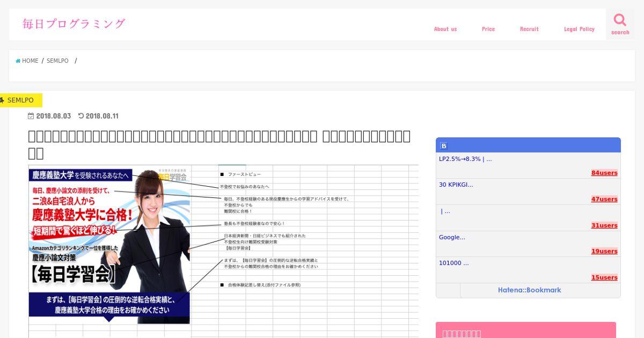Open the Price menu item
The image size is (644, 338).
coord(488,29)
